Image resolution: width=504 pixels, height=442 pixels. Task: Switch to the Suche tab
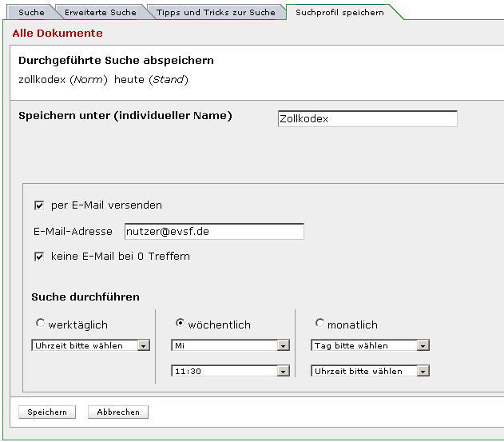(x=31, y=13)
